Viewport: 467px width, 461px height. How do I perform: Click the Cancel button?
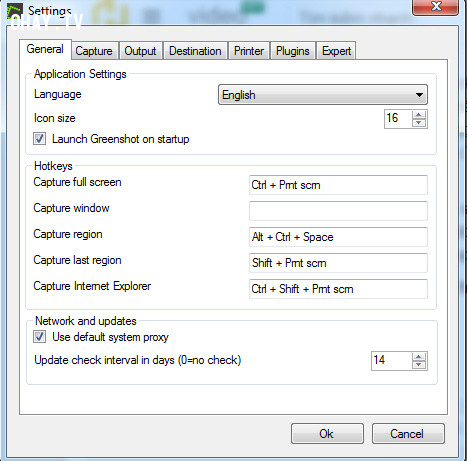pos(408,434)
